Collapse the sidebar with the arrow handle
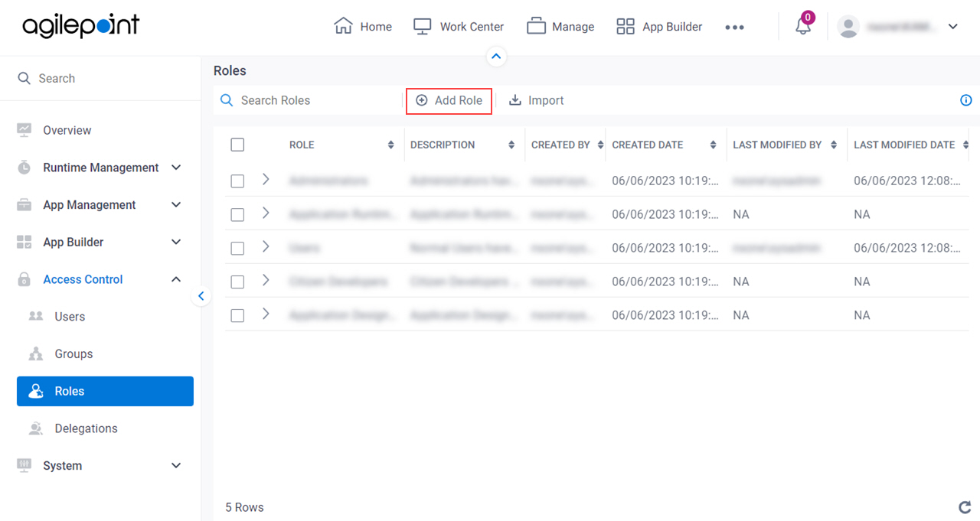Image resolution: width=980 pixels, height=521 pixels. click(201, 296)
